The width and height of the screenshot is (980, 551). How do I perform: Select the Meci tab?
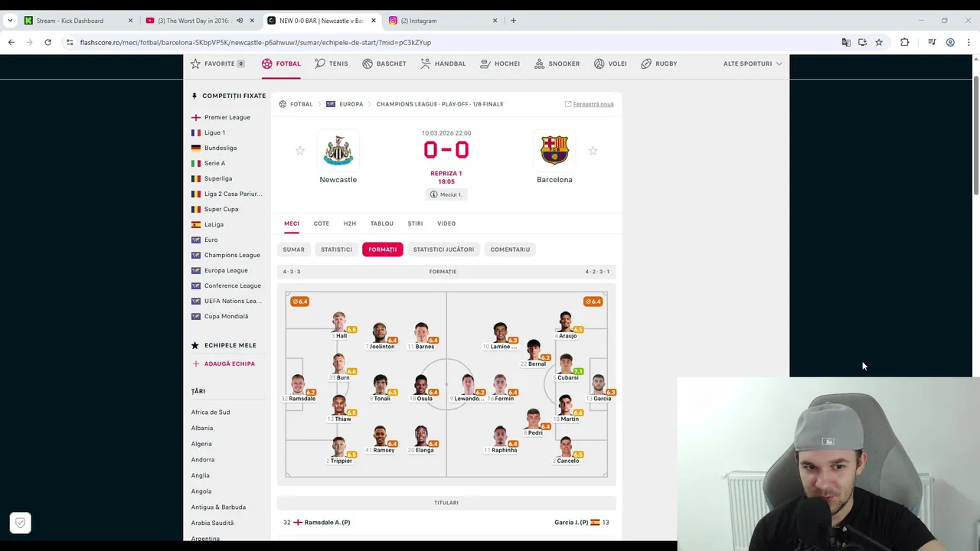292,223
